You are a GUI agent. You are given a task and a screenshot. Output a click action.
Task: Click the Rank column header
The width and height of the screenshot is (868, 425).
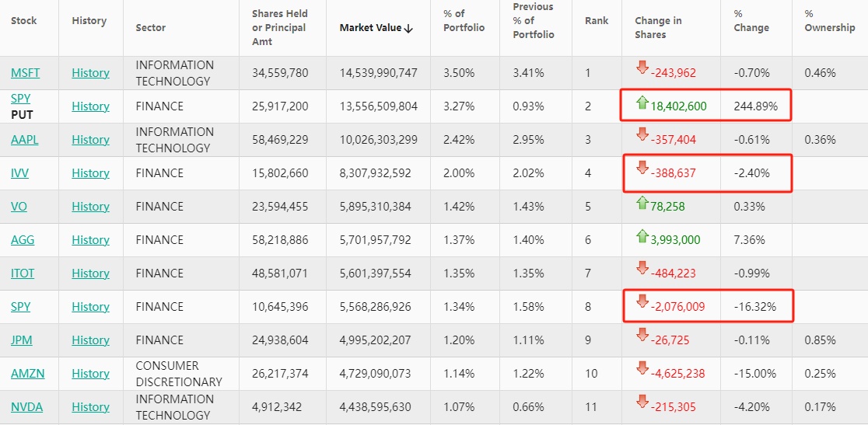click(x=597, y=21)
